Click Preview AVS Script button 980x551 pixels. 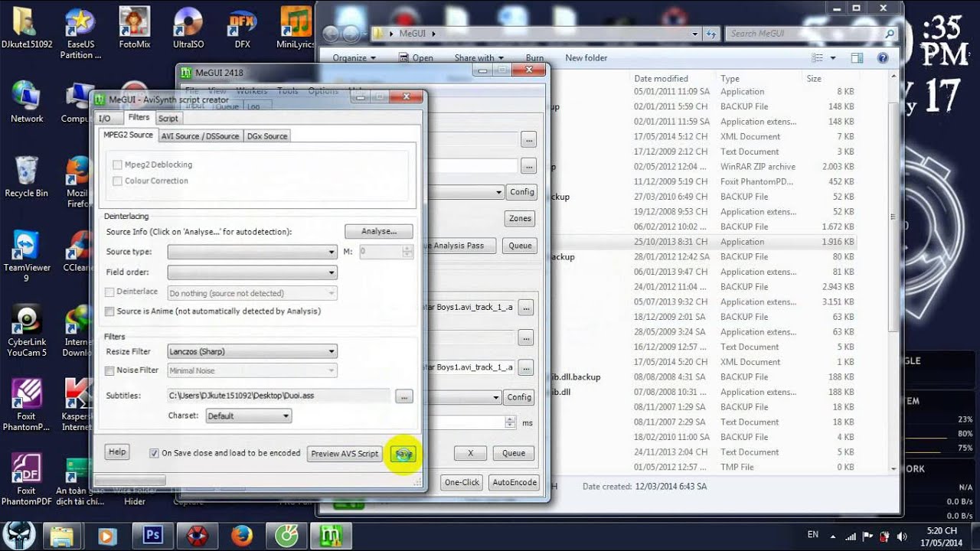[345, 454]
